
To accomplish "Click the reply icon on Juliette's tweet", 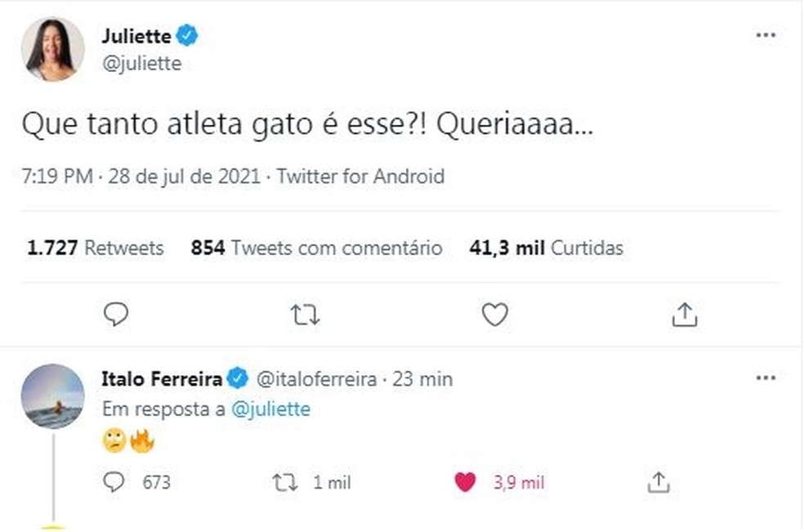I will point(115,313).
